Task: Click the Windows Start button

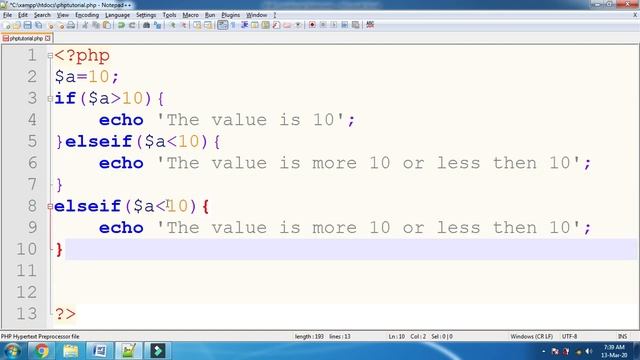Action: pos(11,351)
